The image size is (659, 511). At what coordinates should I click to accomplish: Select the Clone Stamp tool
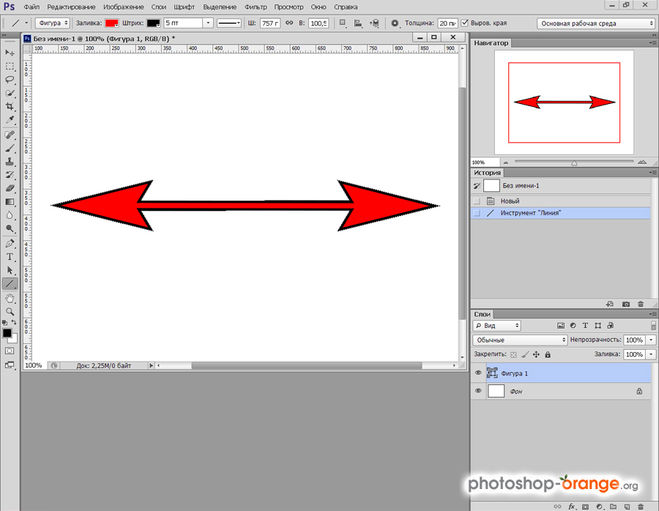(x=10, y=162)
